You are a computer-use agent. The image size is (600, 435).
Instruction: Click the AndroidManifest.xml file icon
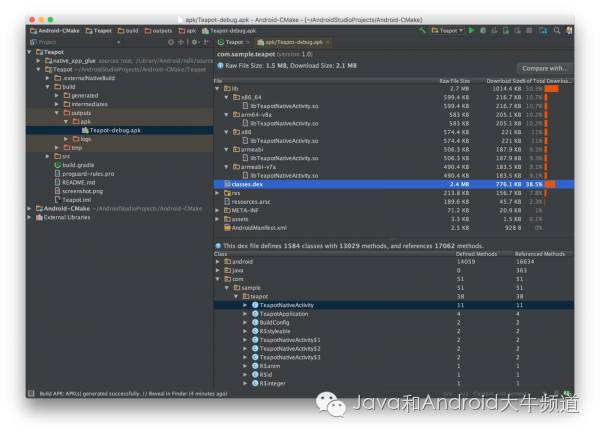coord(227,228)
